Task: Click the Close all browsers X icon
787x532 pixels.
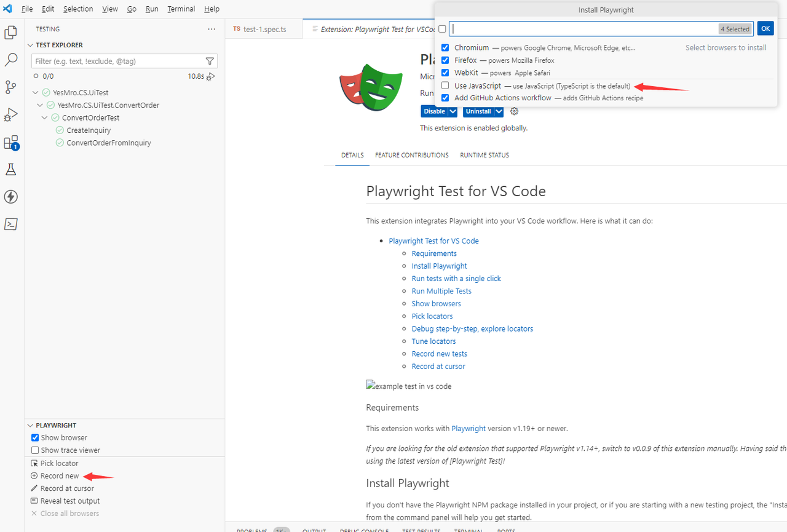Action: (34, 514)
